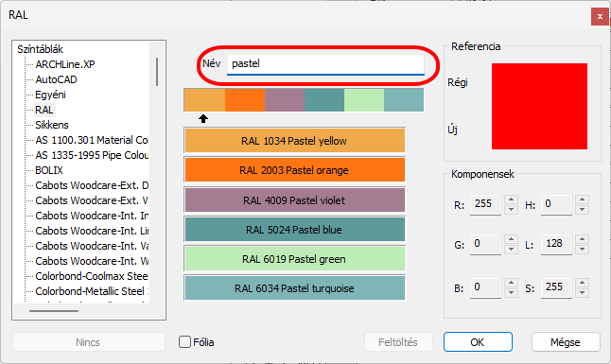Open the AutoCAD color table

tap(56, 79)
